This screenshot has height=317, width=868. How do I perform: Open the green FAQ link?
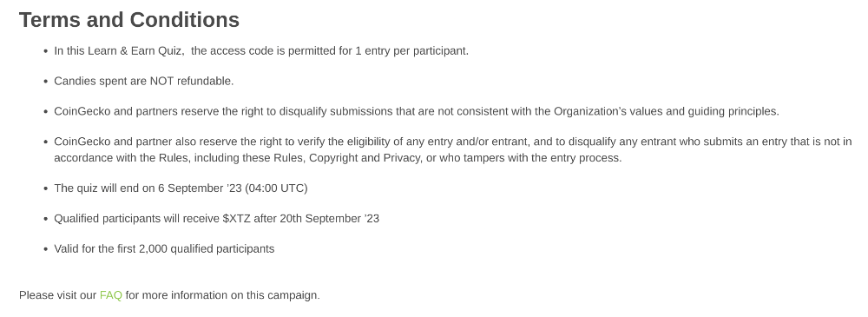coord(111,295)
